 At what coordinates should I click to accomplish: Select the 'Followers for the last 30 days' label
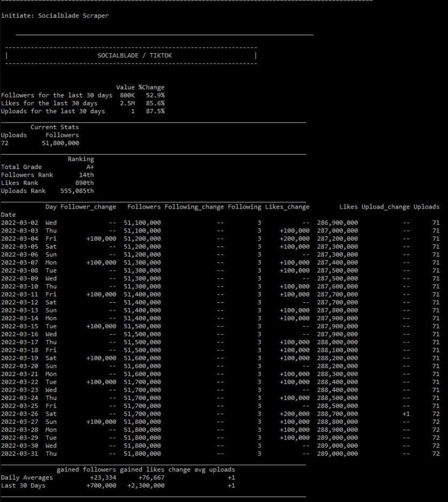(x=57, y=95)
